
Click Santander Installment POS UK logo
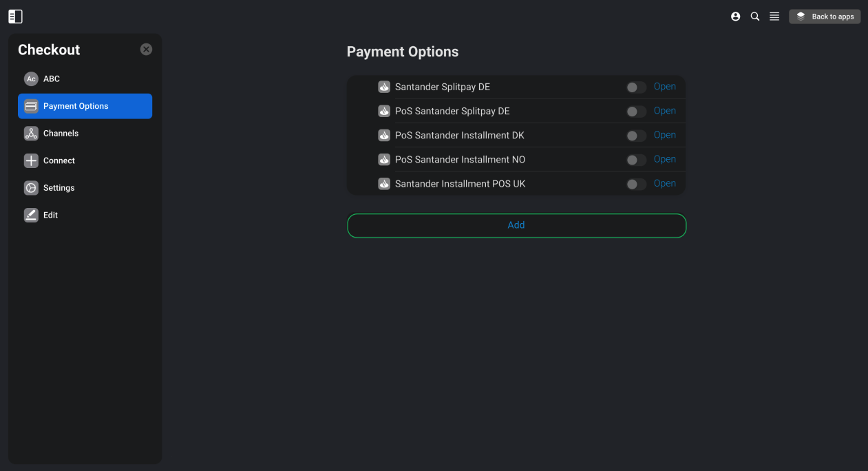(x=384, y=184)
